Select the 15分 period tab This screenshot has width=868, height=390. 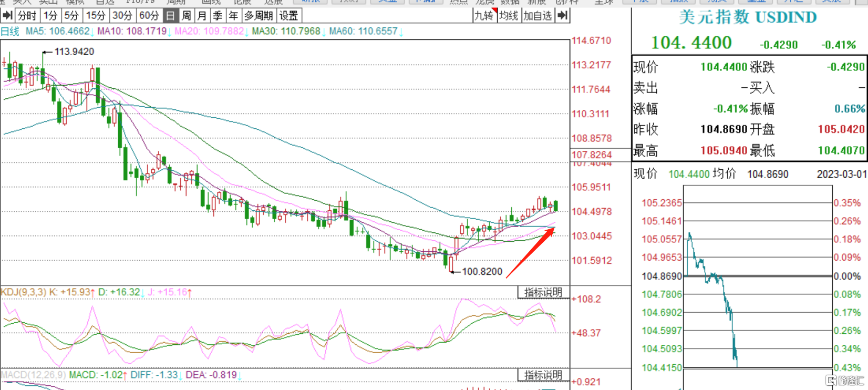[96, 16]
